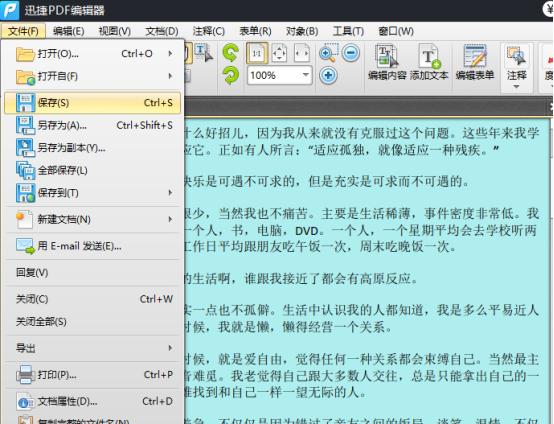554x424 pixels.
Task: Click the 另存为(A) icon
Action: (25, 125)
